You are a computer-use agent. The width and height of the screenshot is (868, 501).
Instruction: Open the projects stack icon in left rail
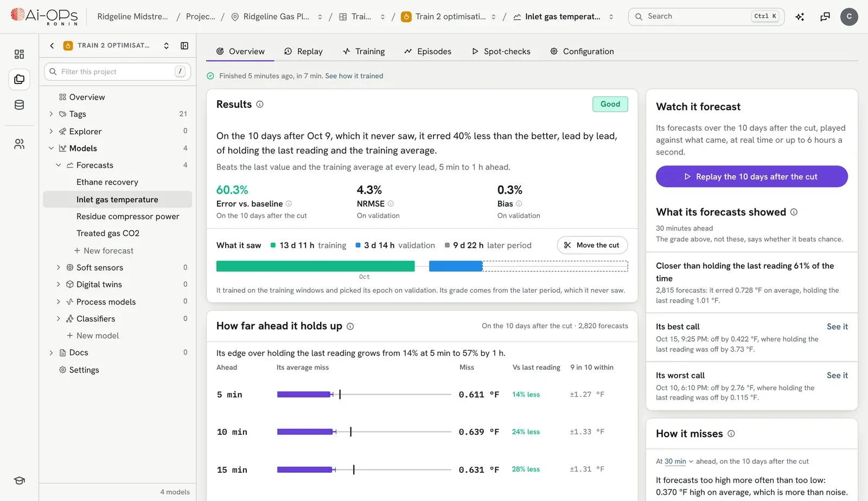[x=19, y=80]
